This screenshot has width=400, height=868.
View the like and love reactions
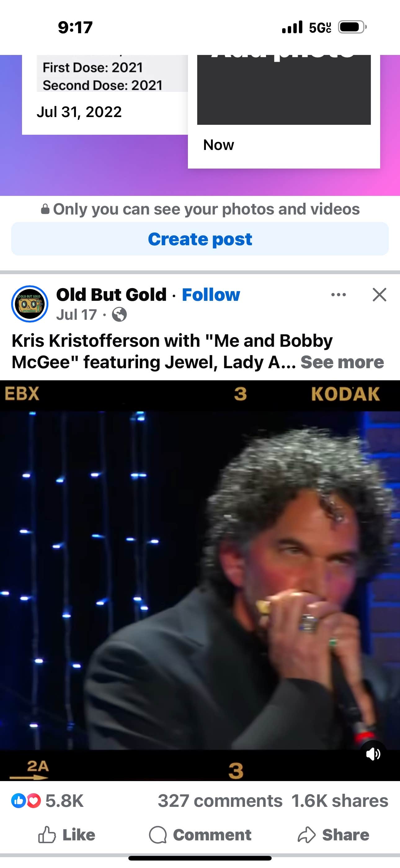(x=47, y=801)
